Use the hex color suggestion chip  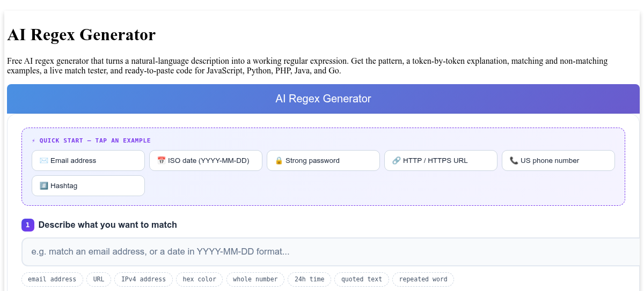point(199,279)
